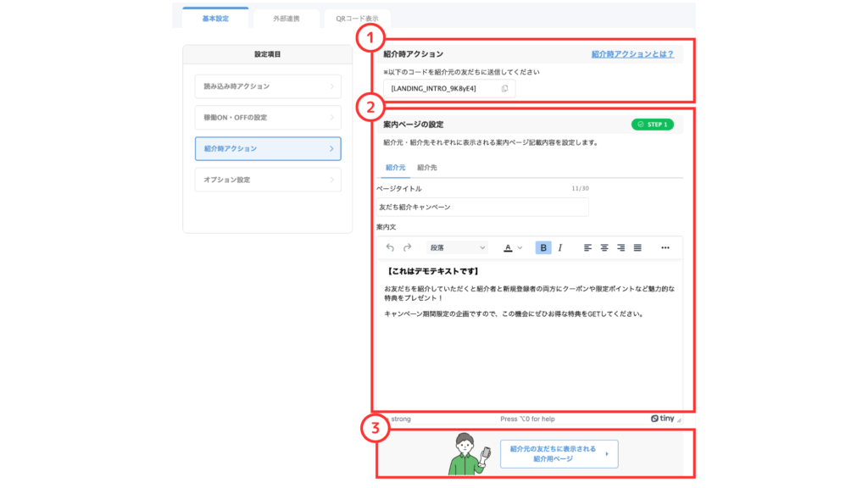The height and width of the screenshot is (488, 868).
Task: Open 稼働ON・OFFの設定 settings item
Action: (x=268, y=117)
